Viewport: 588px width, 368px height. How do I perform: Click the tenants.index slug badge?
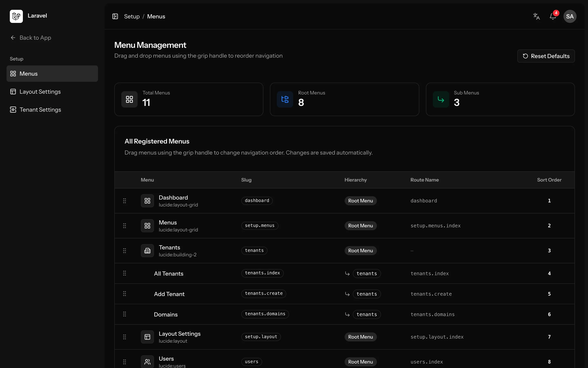(262, 273)
